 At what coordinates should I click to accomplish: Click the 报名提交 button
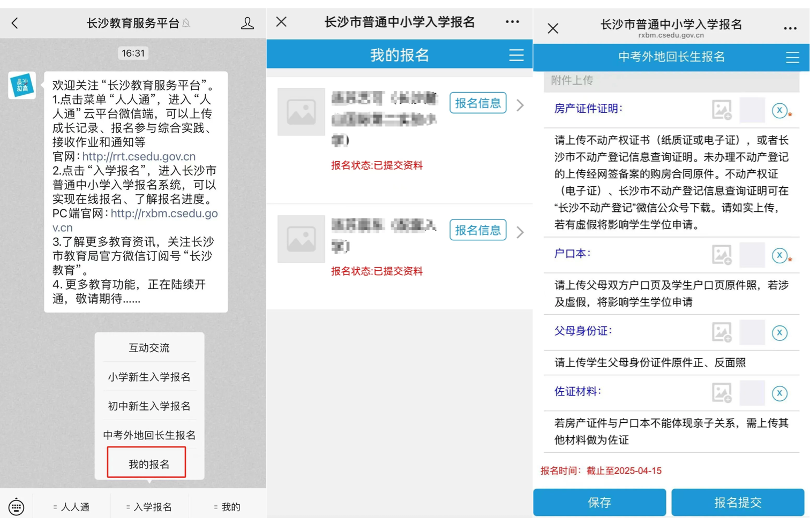pos(737,502)
